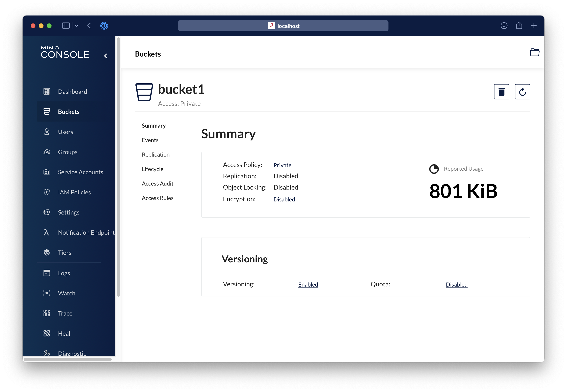This screenshot has height=392, width=567.
Task: Switch to the Lifecycle tab
Action: click(153, 169)
